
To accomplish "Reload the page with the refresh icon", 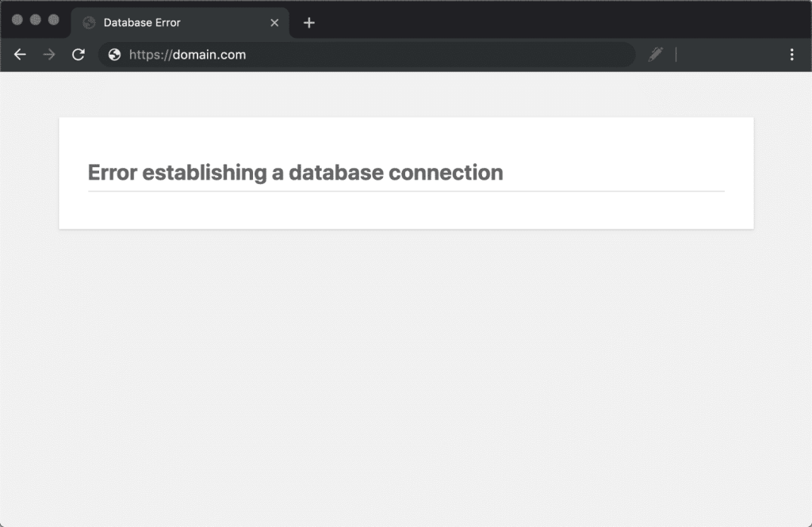I will pos(78,55).
